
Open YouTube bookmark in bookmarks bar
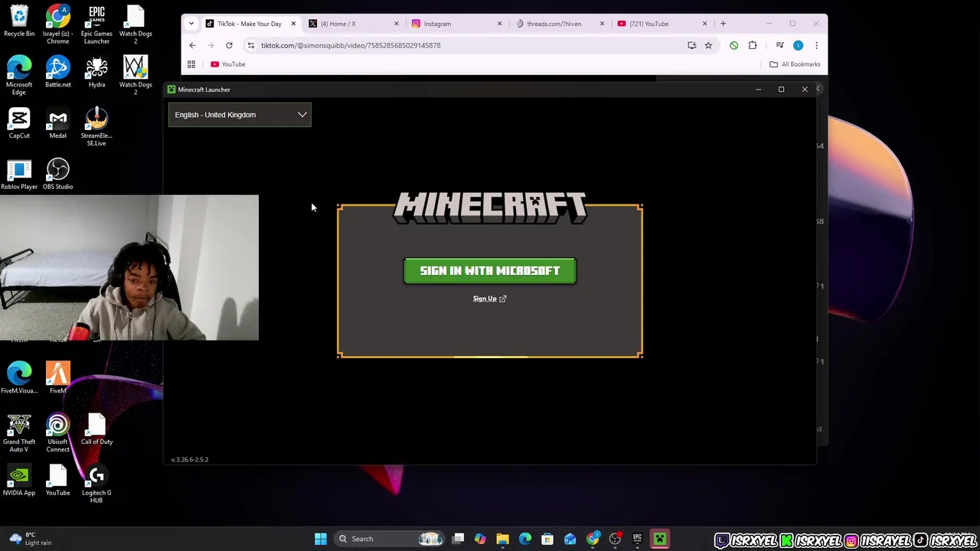[228, 64]
